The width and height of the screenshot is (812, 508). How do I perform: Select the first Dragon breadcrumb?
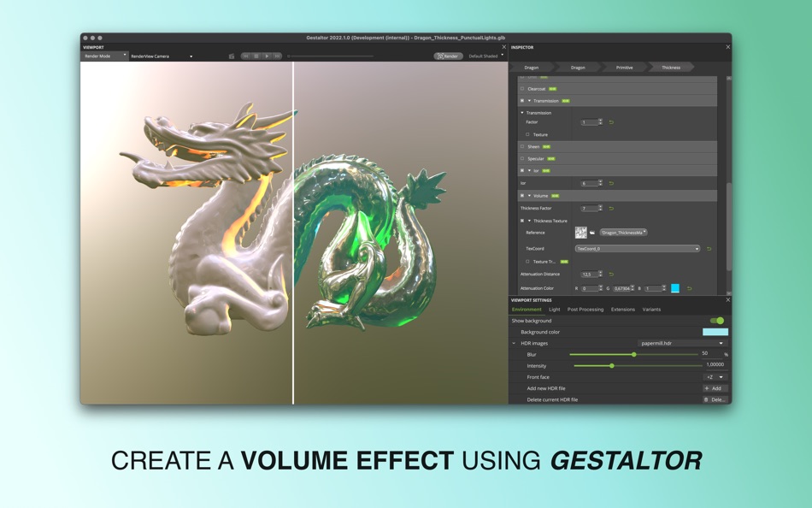click(532, 68)
